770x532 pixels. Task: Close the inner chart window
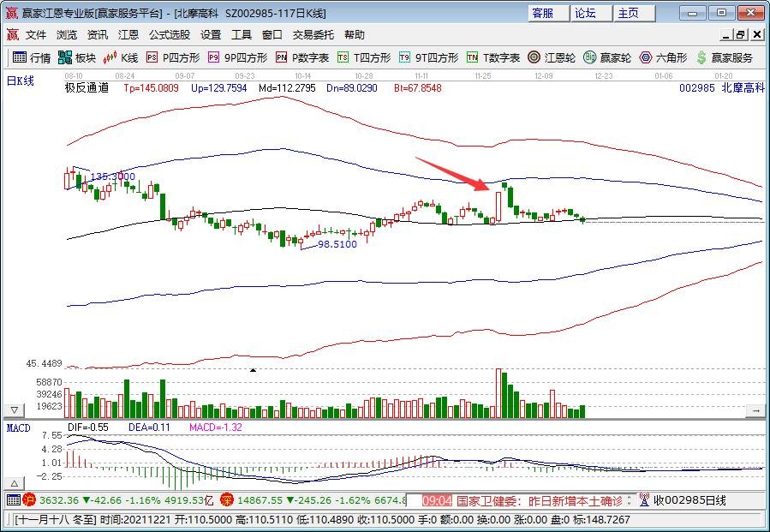[757, 35]
